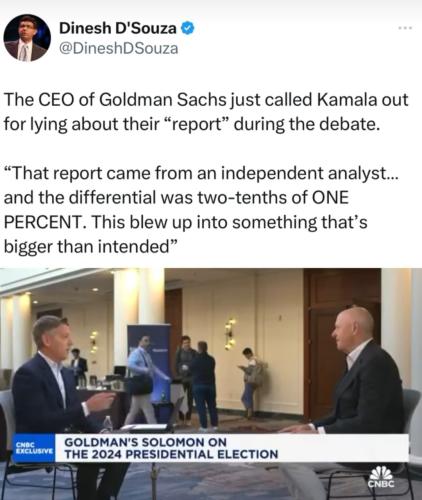This screenshot has height=500, width=422.
Task: Click the CNBC Exclusive blue badge
Action: click(34, 448)
